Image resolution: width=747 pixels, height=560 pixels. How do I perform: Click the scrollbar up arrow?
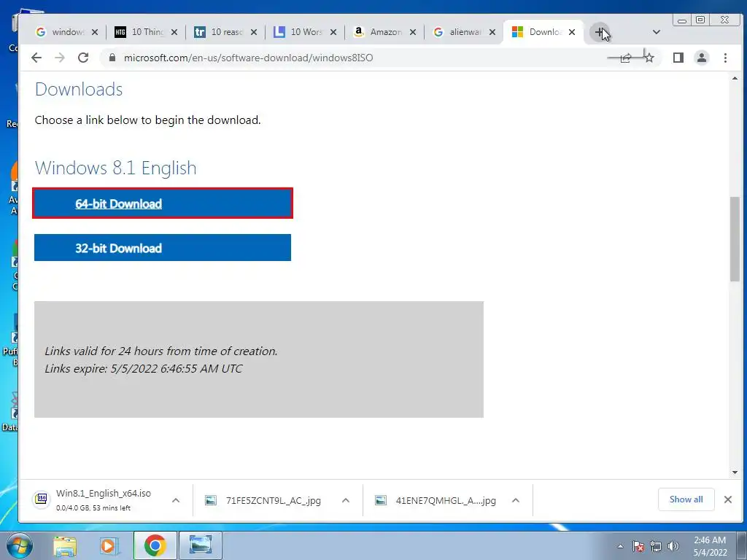[x=735, y=78]
